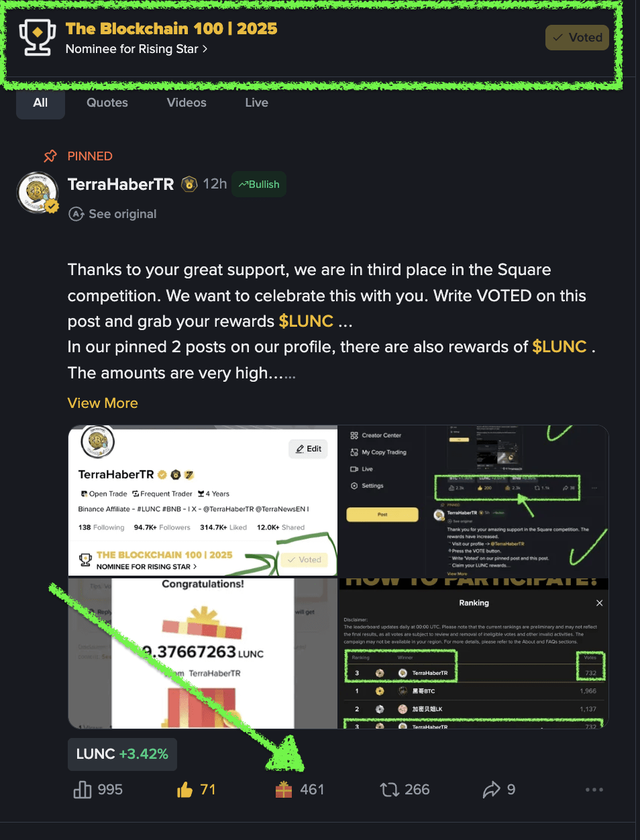
Task: Click the gift box reward icon
Action: (284, 790)
